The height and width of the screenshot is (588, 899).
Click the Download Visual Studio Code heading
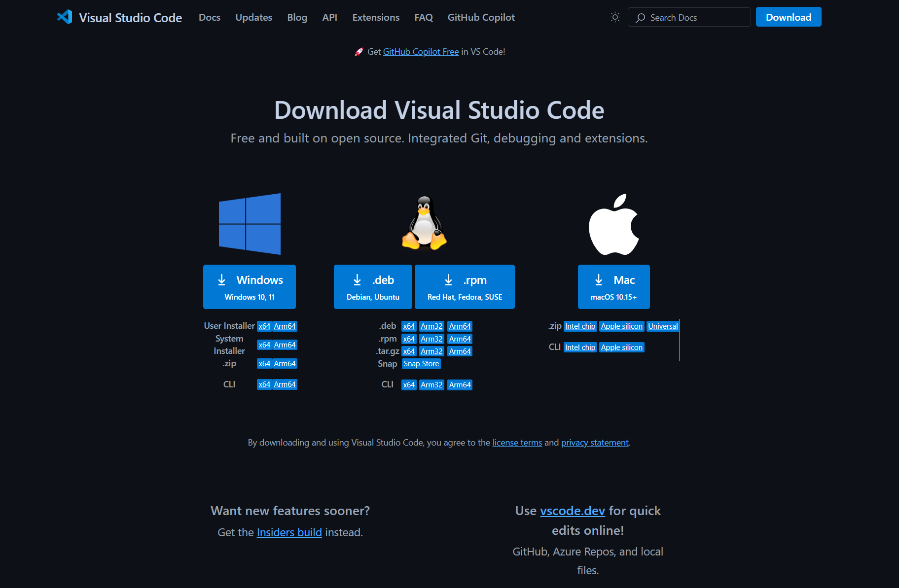[439, 109]
